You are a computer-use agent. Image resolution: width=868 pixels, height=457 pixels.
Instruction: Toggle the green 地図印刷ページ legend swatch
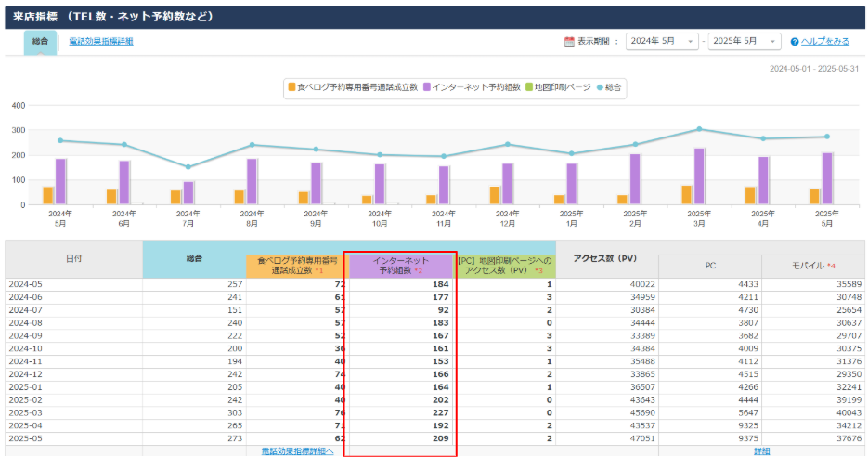(528, 87)
